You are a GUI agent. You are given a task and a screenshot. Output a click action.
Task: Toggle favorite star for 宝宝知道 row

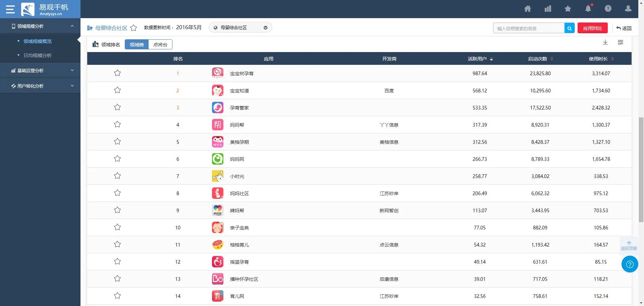pyautogui.click(x=117, y=90)
